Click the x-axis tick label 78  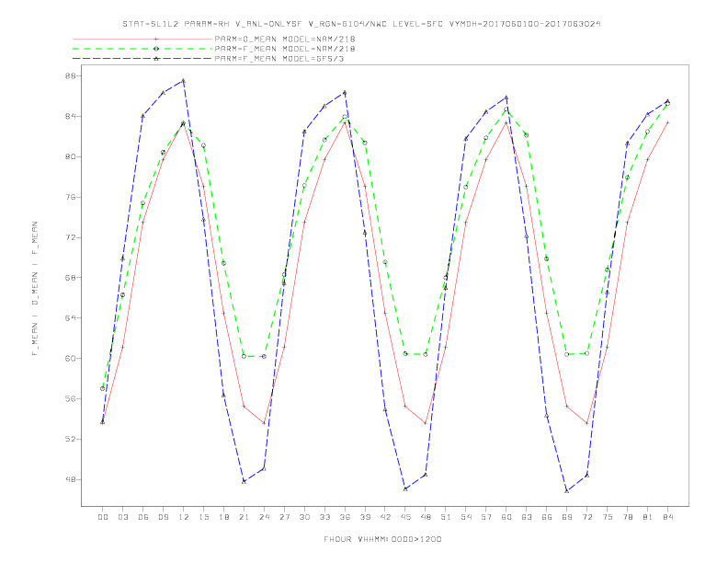coord(627,517)
